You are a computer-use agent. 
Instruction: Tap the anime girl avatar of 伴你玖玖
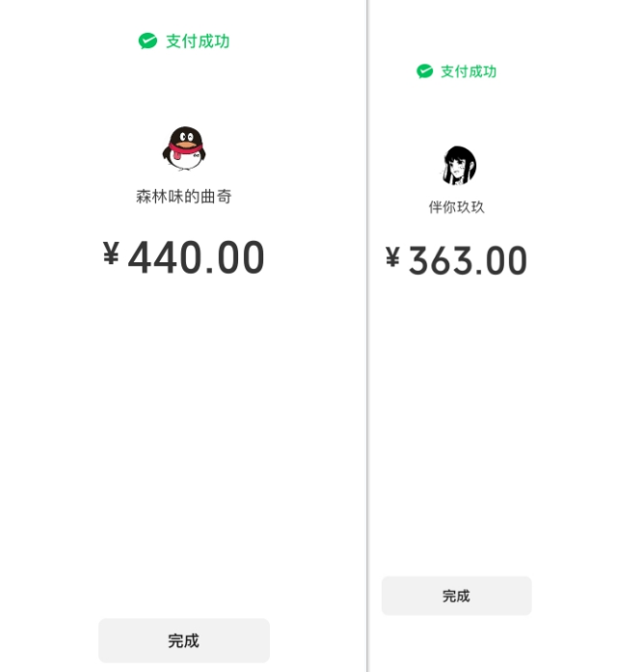[x=458, y=166]
